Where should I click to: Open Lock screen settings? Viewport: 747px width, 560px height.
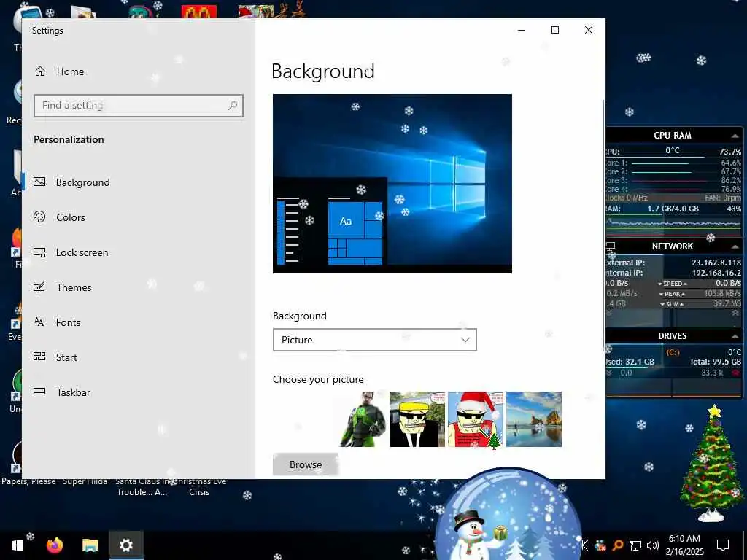[71, 252]
